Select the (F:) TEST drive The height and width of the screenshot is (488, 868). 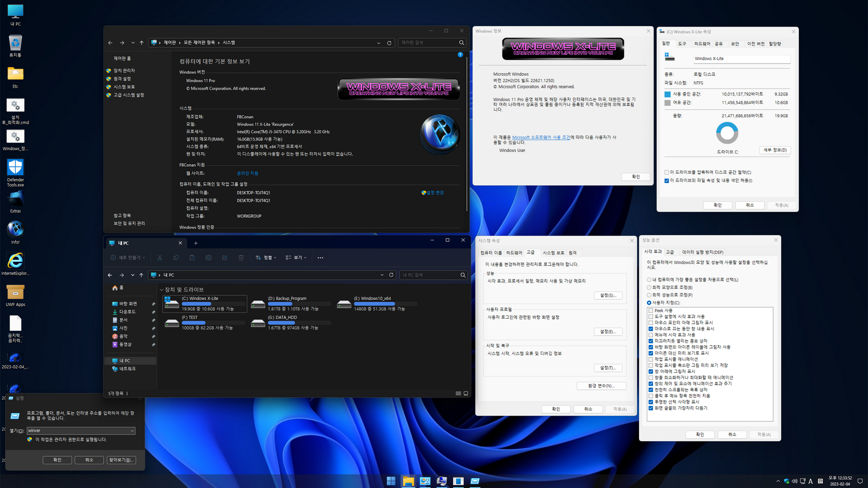204,322
